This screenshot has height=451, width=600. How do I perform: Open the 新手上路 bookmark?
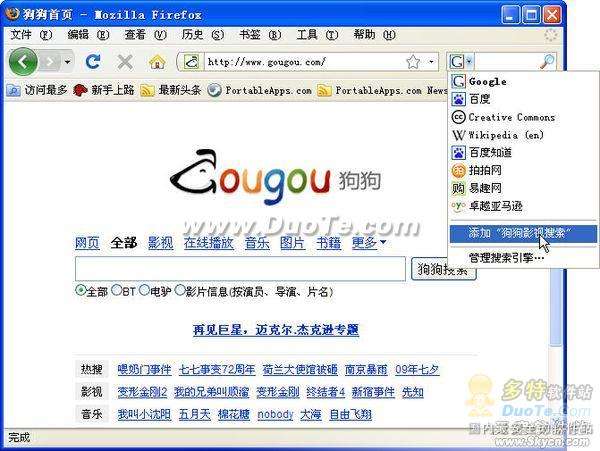(x=104, y=90)
